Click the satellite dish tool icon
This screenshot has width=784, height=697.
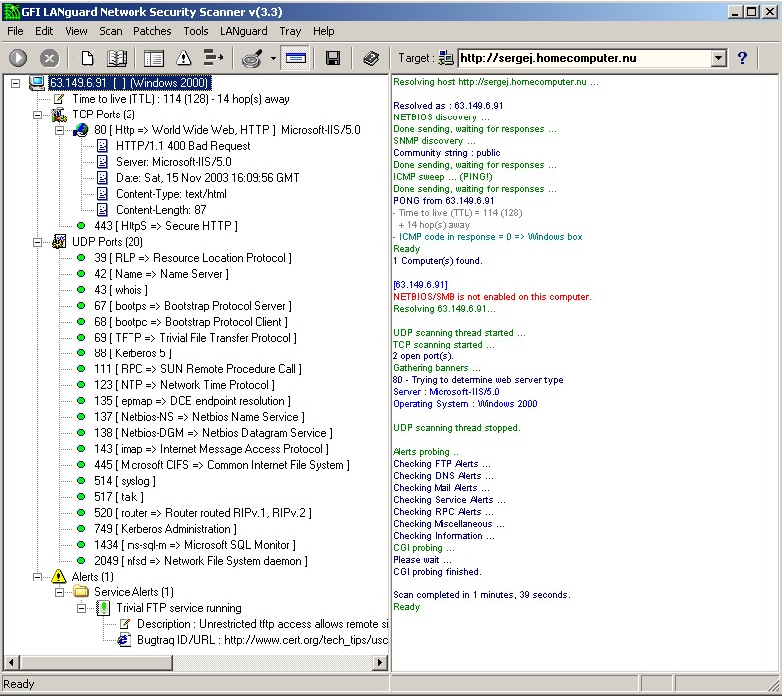point(251,58)
